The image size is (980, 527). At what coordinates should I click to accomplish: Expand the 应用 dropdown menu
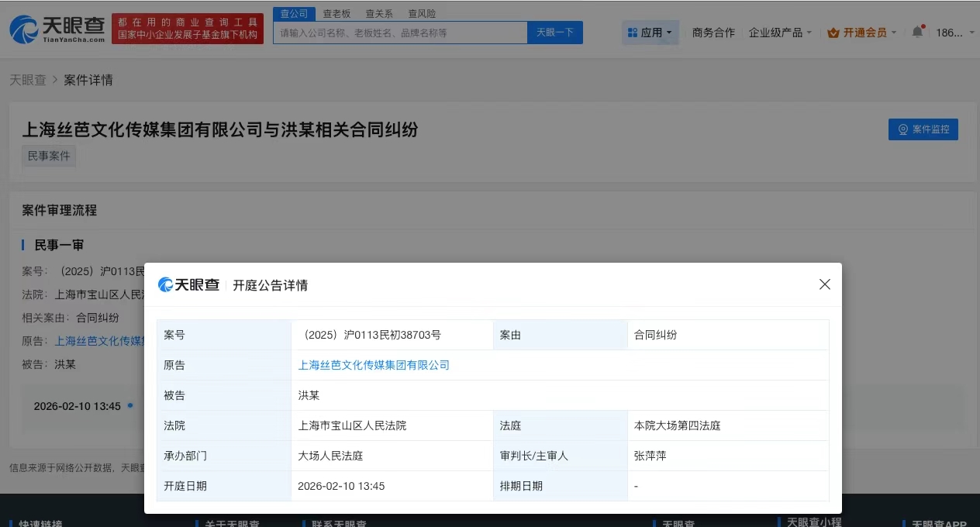click(x=650, y=32)
